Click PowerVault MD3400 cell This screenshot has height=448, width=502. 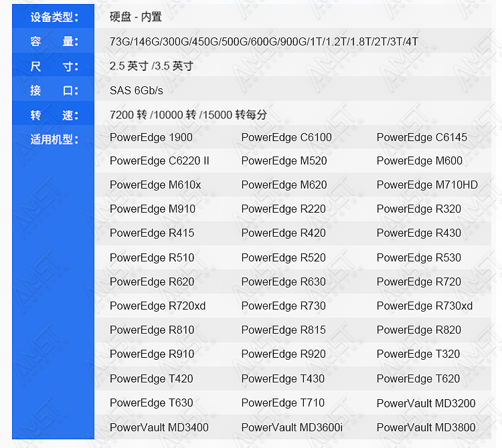point(159,427)
